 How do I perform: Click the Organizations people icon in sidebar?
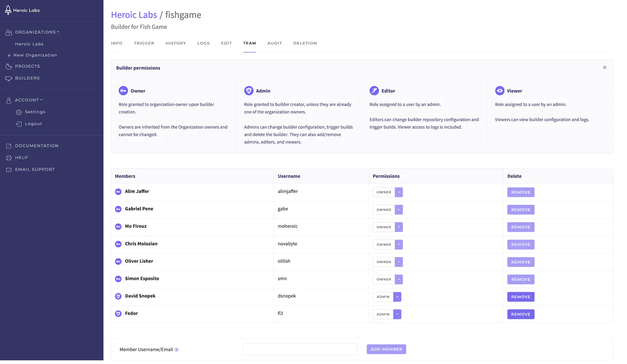point(9,32)
